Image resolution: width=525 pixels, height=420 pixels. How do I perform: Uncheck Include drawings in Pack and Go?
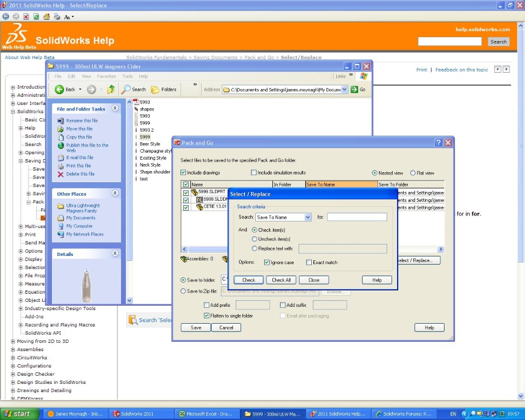click(183, 172)
